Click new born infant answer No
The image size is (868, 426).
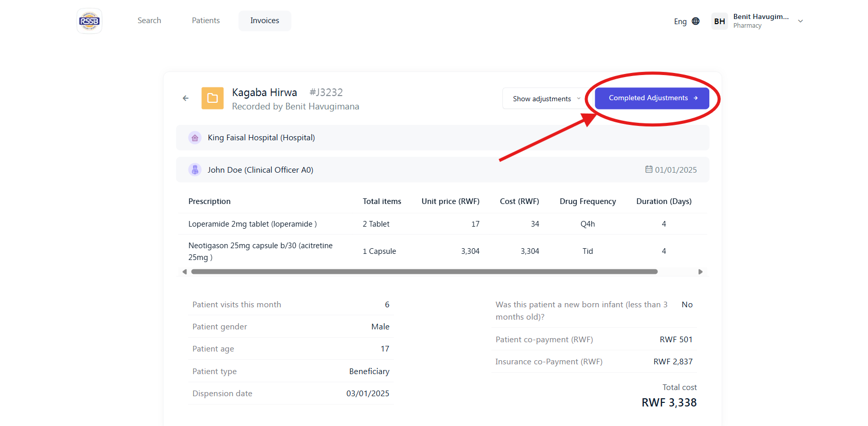coord(687,305)
